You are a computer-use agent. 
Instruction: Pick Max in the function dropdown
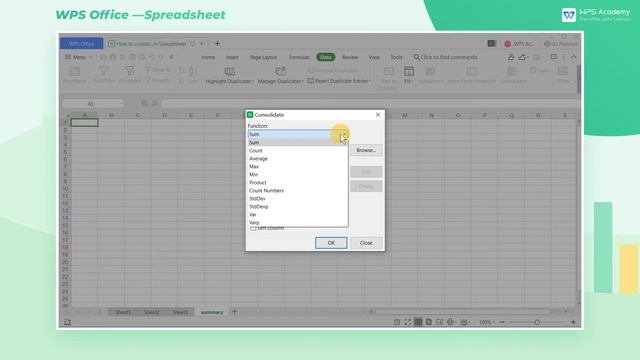pyautogui.click(x=298, y=167)
